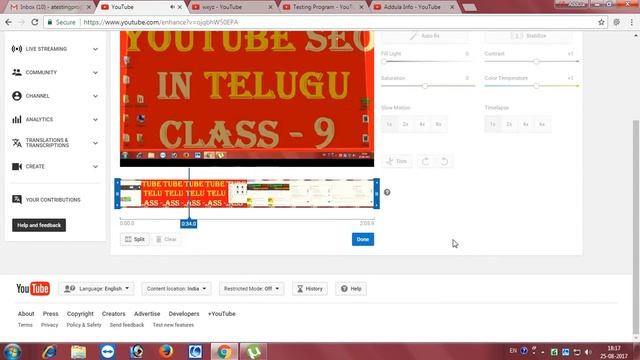The height and width of the screenshot is (360, 640).
Task: Select Timelapse 2x speed
Action: [509, 124]
